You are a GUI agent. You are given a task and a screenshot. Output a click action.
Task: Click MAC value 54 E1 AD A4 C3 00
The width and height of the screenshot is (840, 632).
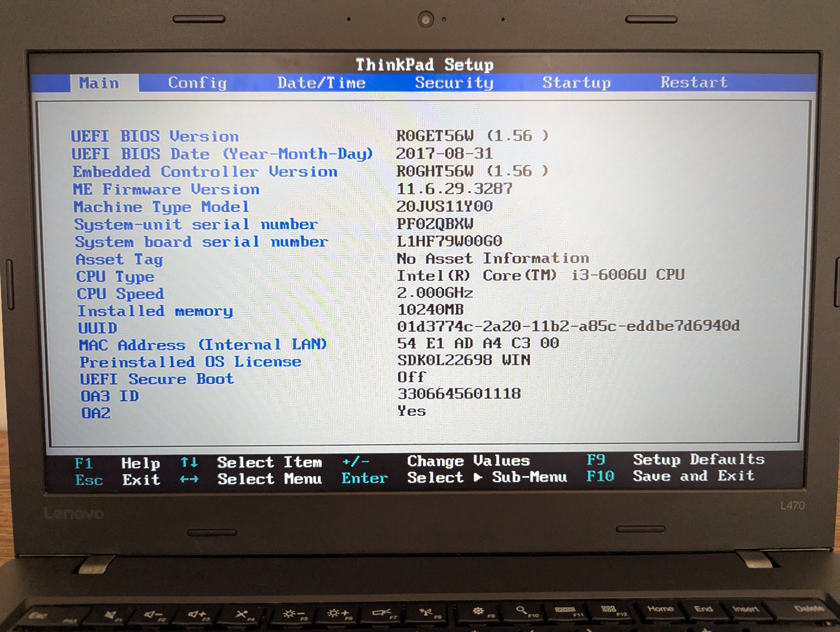(x=478, y=343)
